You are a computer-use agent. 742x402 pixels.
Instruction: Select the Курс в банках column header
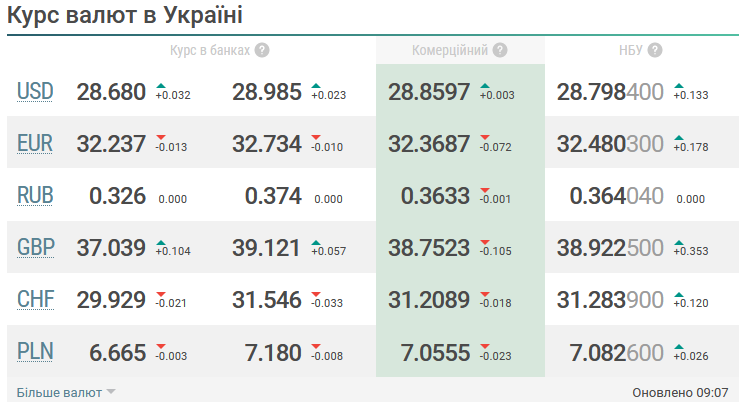[209, 50]
